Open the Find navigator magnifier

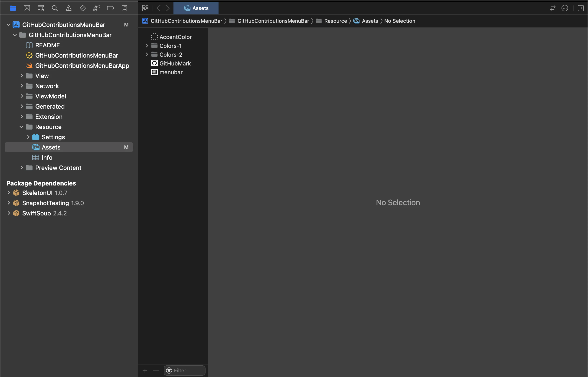coord(55,8)
